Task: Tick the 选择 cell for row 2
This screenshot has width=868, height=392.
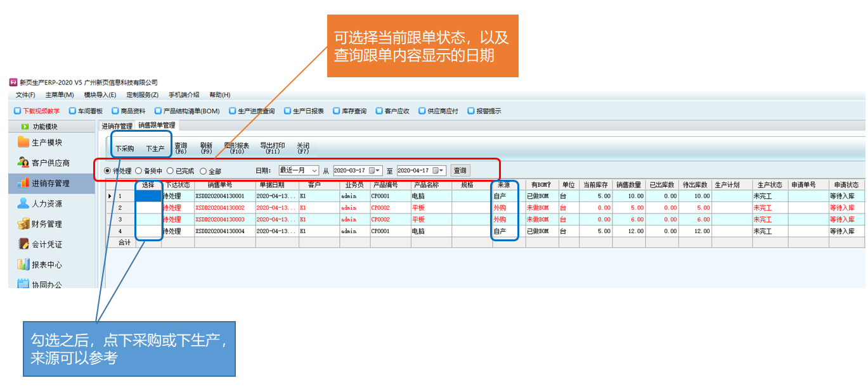Action: point(148,208)
